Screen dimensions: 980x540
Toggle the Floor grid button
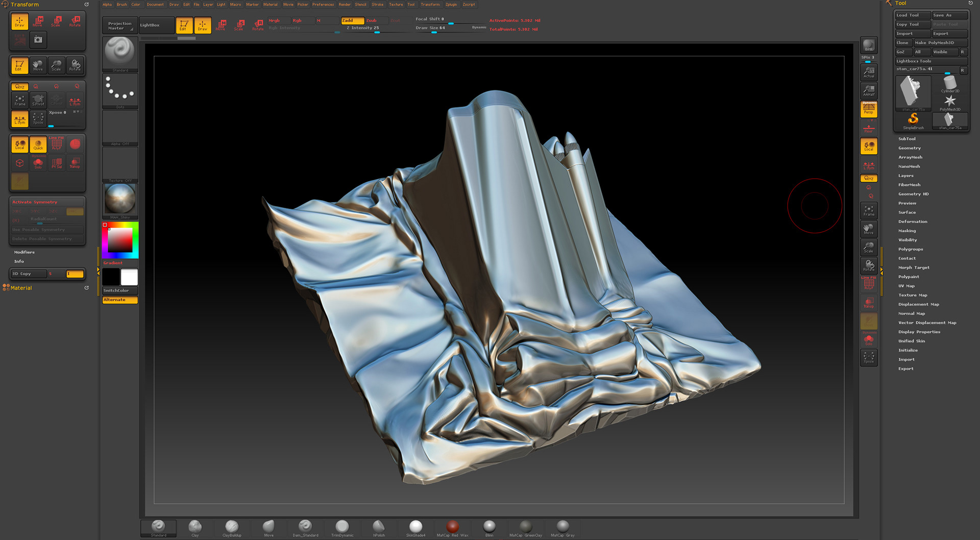(x=869, y=128)
